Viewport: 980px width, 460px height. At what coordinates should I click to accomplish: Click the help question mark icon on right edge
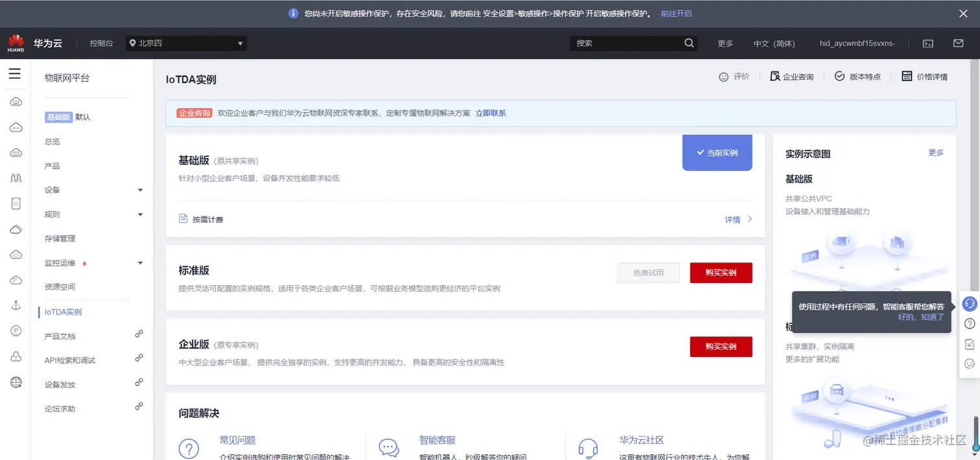click(x=970, y=323)
